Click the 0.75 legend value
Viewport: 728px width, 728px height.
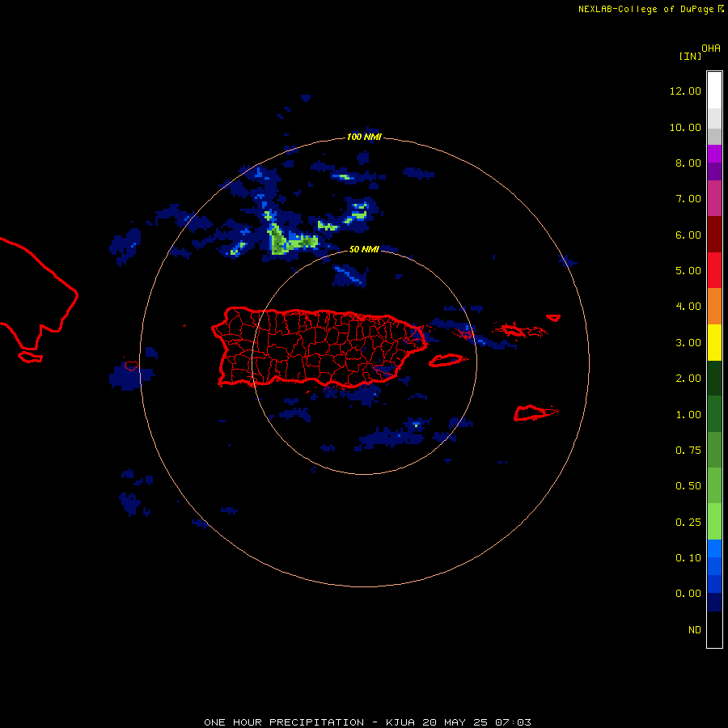tap(688, 451)
